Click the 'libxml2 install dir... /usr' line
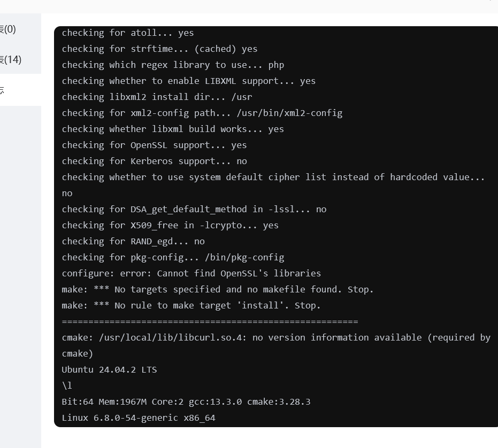This screenshot has width=498, height=448. [x=157, y=97]
